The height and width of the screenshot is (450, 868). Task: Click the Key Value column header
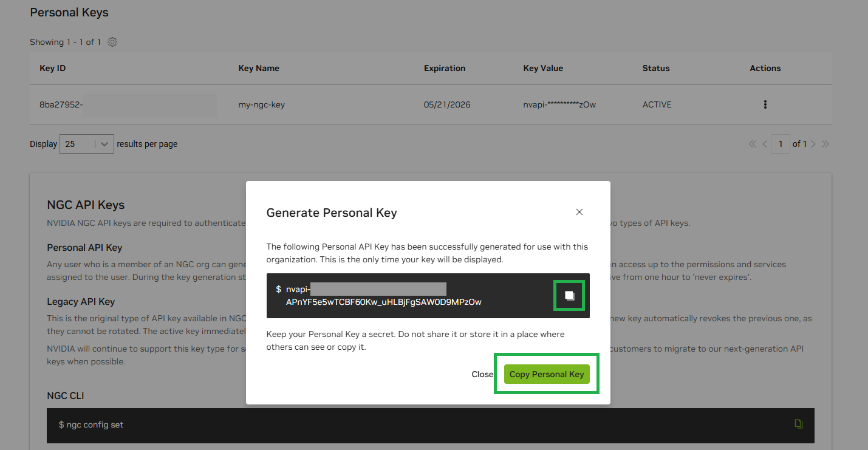[x=543, y=68]
